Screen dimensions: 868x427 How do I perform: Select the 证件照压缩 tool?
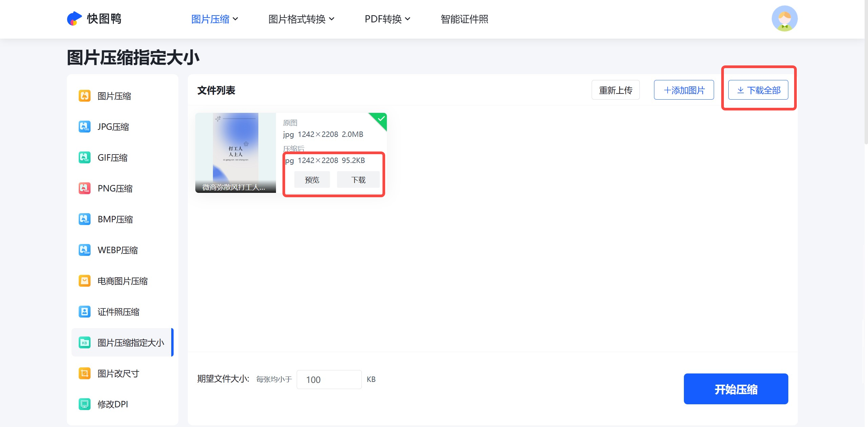pos(118,311)
